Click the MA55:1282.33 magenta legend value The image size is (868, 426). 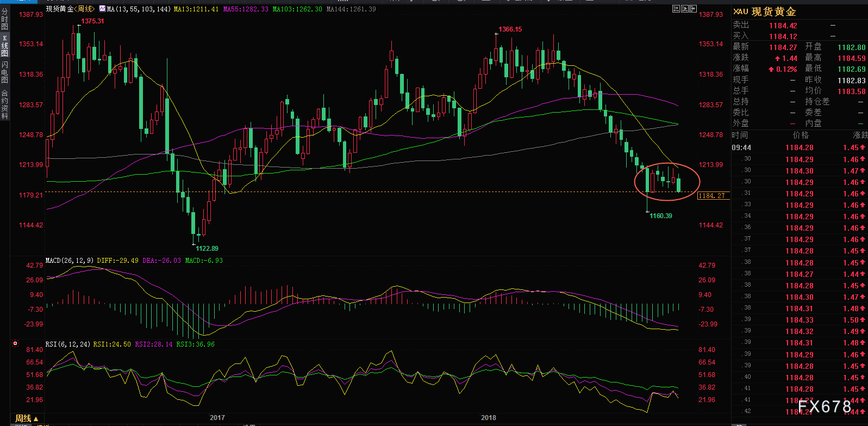click(x=246, y=9)
